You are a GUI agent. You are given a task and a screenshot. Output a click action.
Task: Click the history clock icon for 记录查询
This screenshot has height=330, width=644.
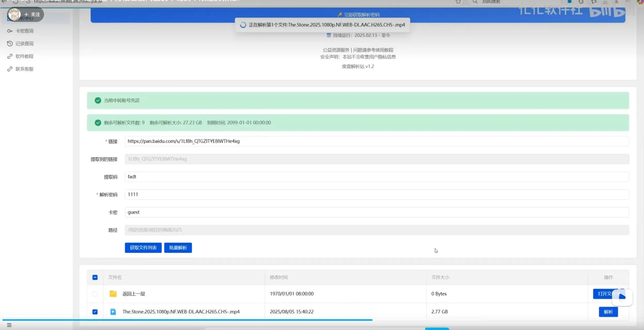click(x=10, y=44)
